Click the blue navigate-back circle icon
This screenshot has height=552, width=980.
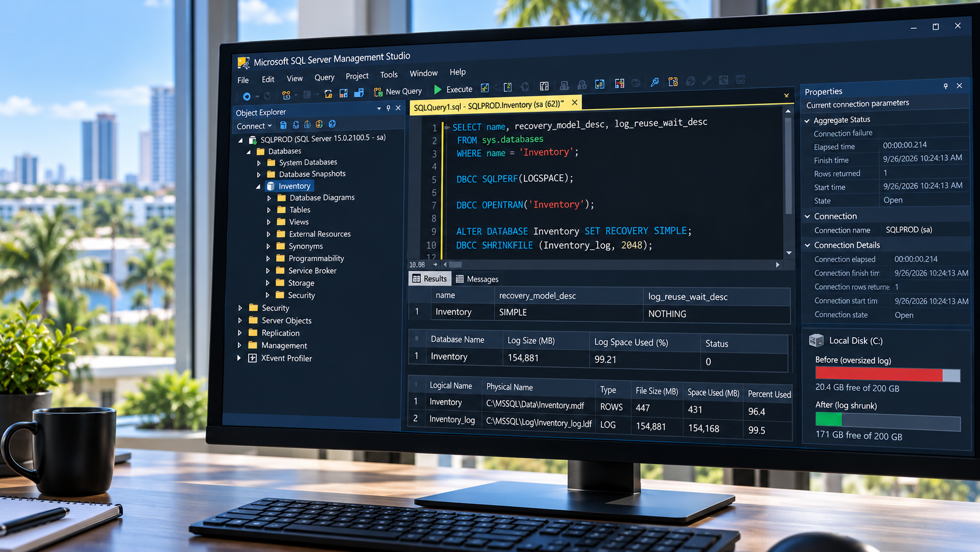tap(247, 96)
